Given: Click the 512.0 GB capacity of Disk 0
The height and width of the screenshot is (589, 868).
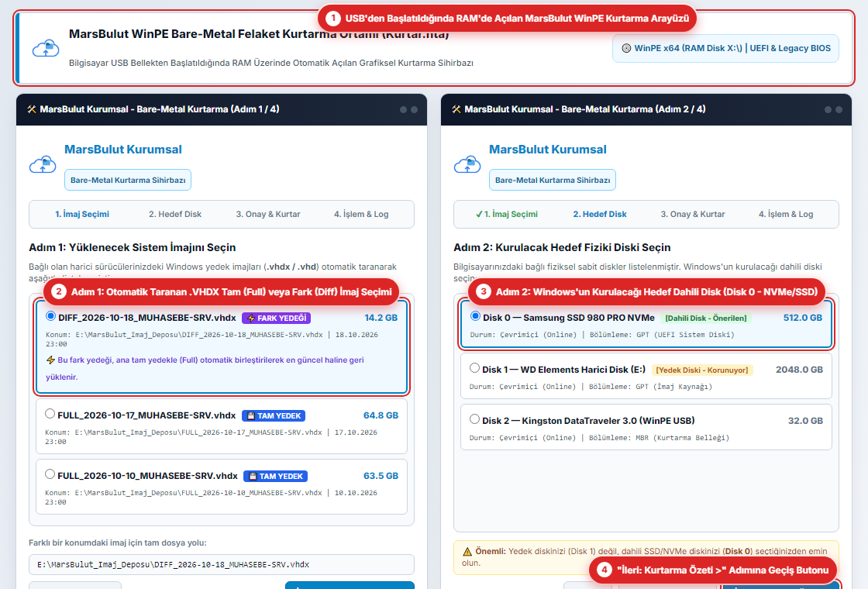Looking at the screenshot, I should (x=803, y=318).
